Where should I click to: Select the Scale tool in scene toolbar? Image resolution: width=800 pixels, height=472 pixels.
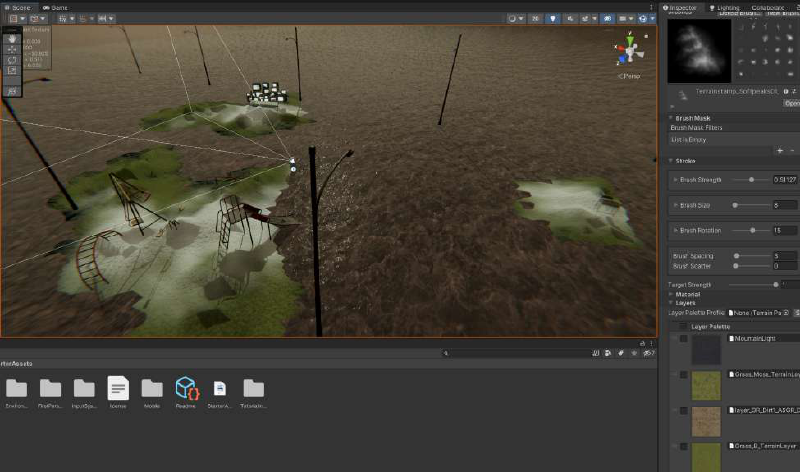pyautogui.click(x=11, y=70)
